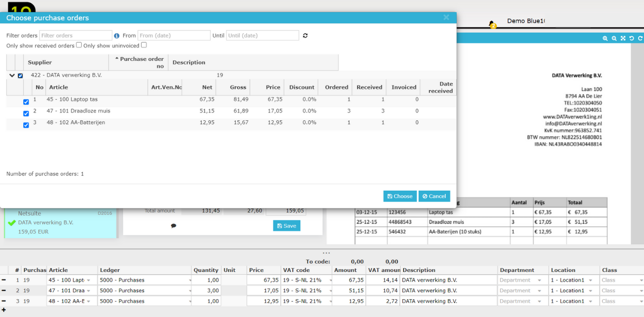Edit Description on coding line 2
Screen dimensions: 644x317
click(x=448, y=291)
